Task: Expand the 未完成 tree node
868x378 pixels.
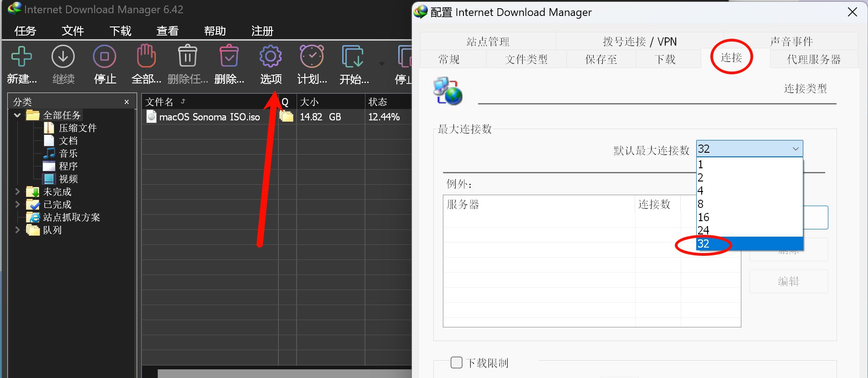Action: (x=17, y=192)
